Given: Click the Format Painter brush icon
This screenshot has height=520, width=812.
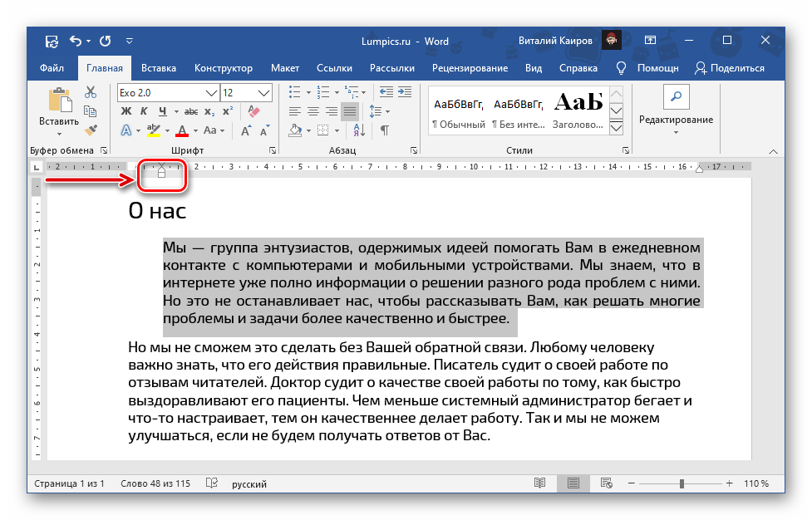Looking at the screenshot, I should pyautogui.click(x=91, y=130).
